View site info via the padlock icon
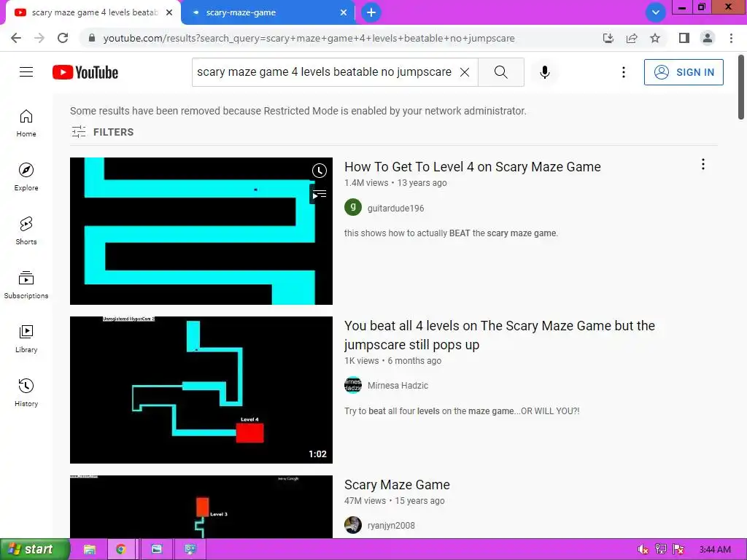 click(x=92, y=38)
